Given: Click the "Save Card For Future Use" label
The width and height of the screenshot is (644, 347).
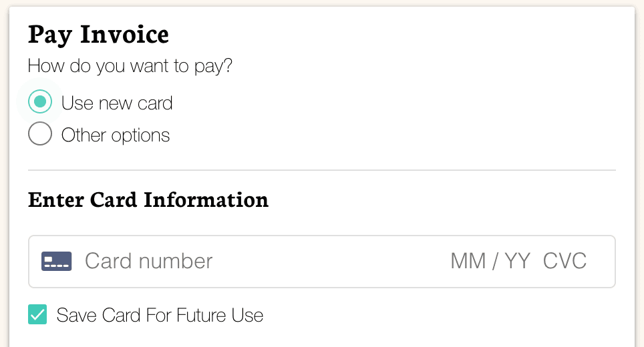Looking at the screenshot, I should tap(160, 315).
